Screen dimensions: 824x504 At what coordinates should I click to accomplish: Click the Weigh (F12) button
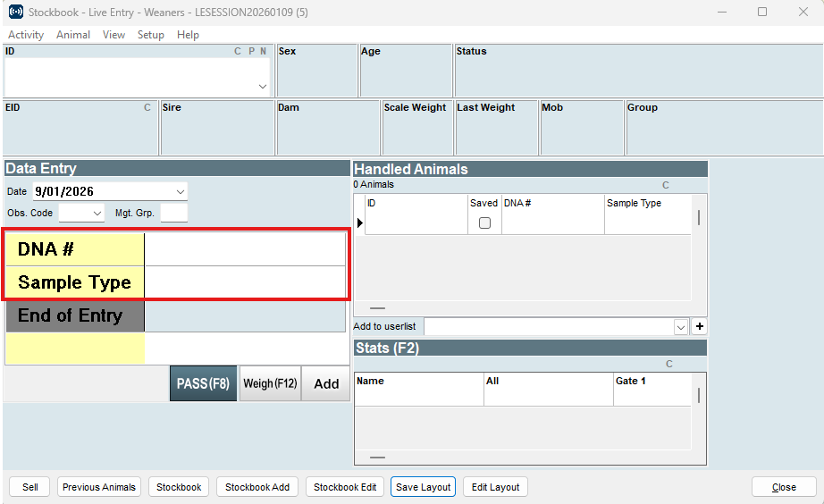[x=270, y=383]
